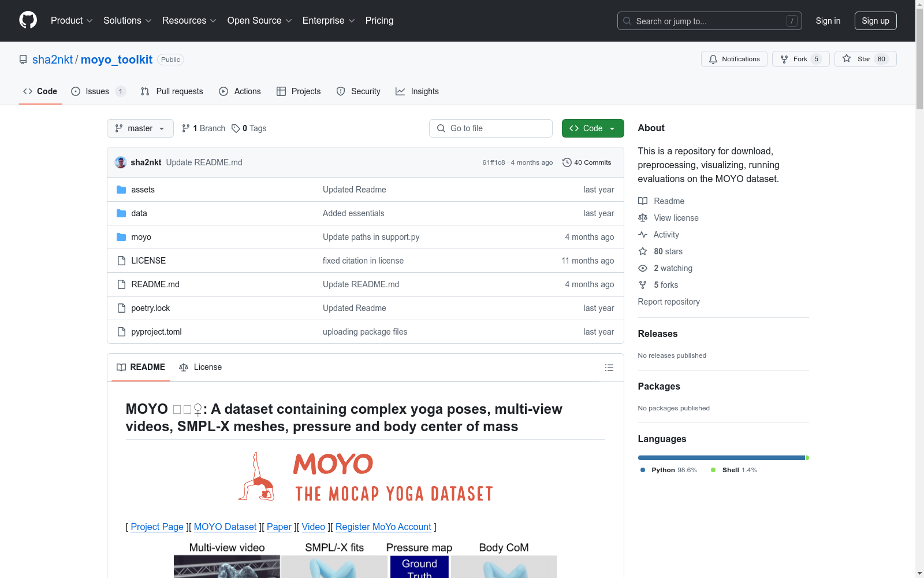This screenshot has height=578, width=924.
Task: Open the green Code dropdown
Action: click(x=593, y=128)
